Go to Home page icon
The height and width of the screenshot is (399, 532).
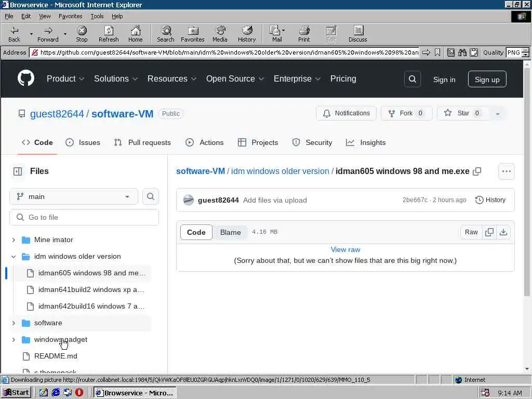[136, 34]
